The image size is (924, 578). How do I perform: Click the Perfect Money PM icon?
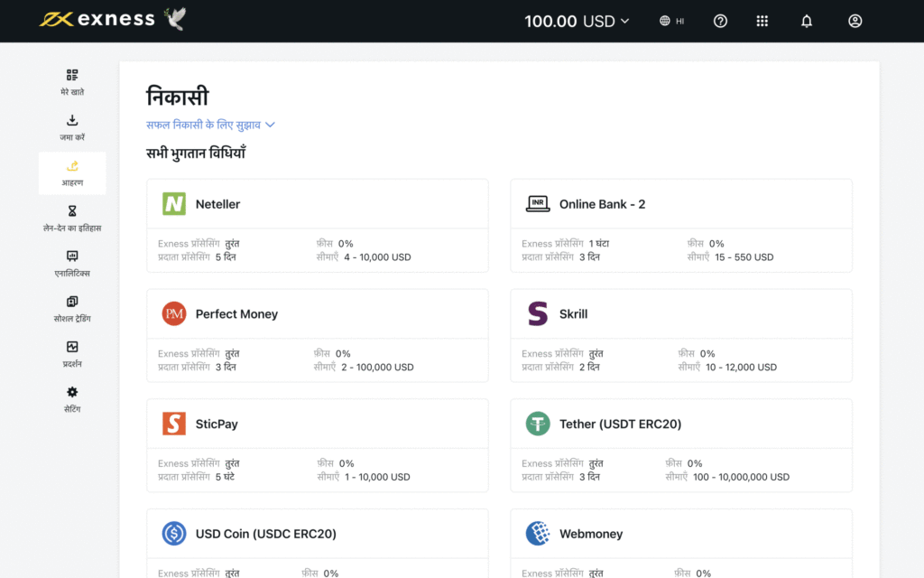tap(174, 313)
